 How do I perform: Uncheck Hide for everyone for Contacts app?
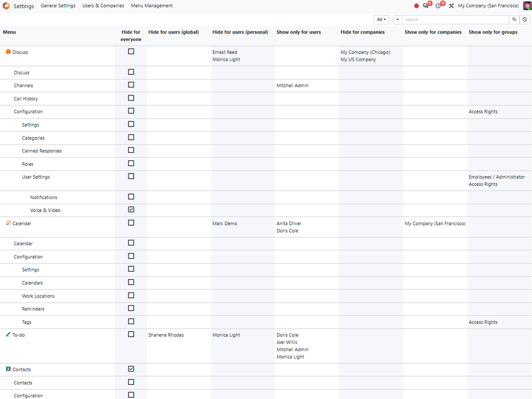click(131, 369)
